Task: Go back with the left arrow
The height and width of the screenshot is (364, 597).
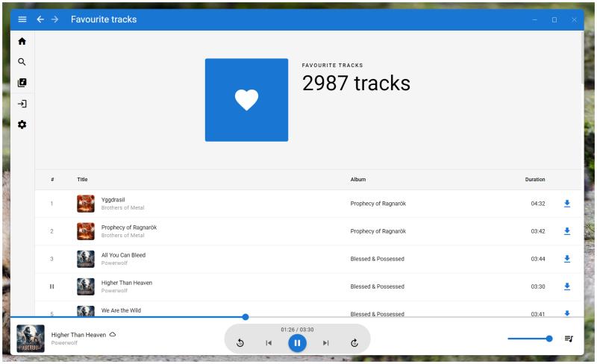Action: (x=40, y=19)
